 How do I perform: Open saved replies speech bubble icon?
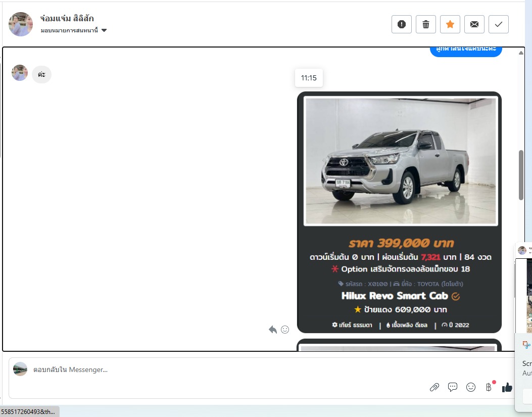click(x=453, y=387)
